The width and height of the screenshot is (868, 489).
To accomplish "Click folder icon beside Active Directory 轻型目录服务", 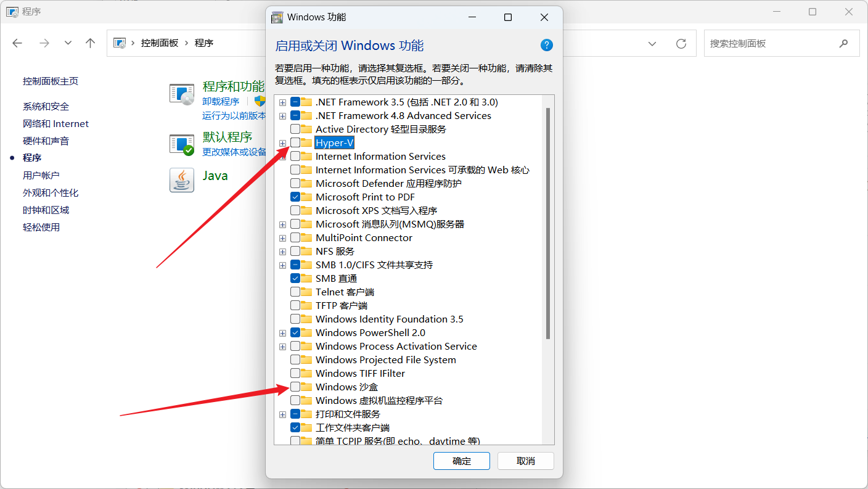I will point(306,129).
